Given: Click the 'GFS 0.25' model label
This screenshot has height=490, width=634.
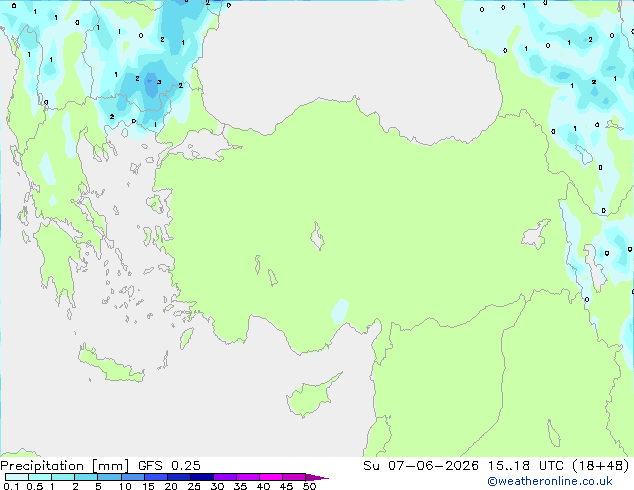Looking at the screenshot, I should point(169,466).
